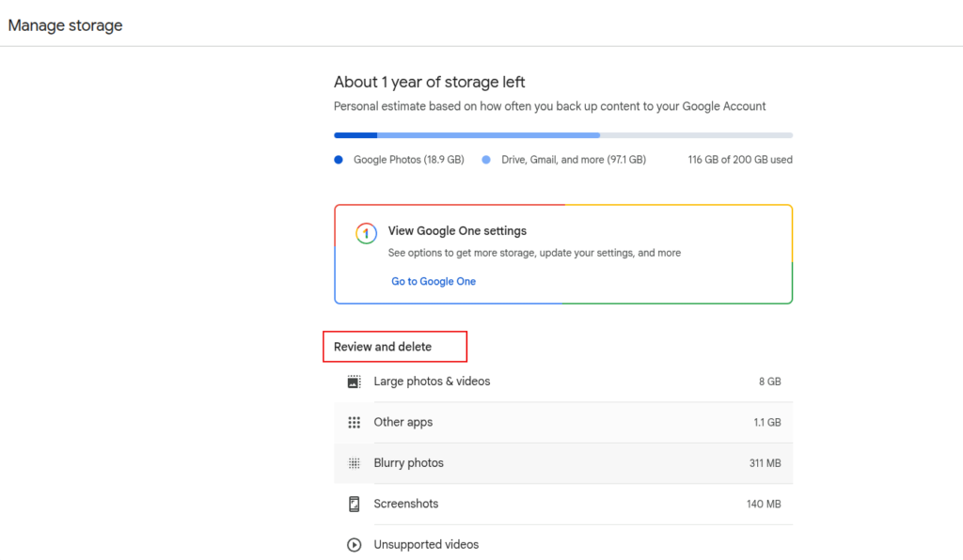Click the 1.1 GB size value
Viewport: 963px width, 560px height.
click(x=767, y=423)
